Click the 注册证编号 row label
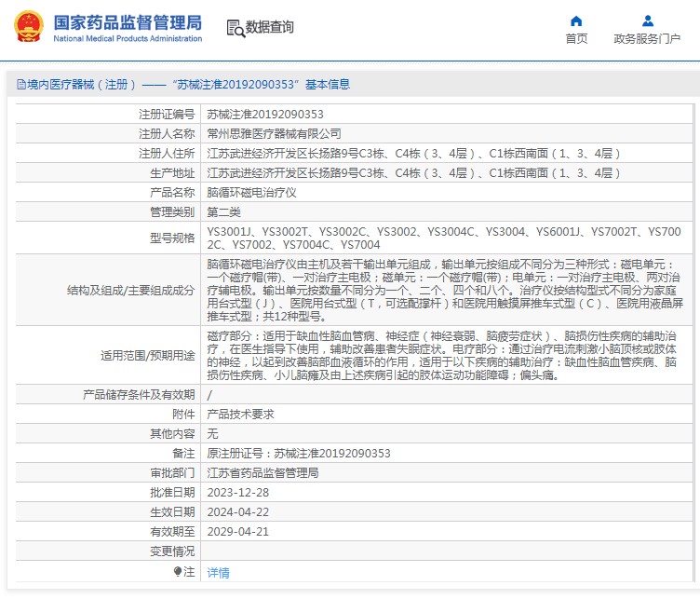The image size is (700, 599). click(167, 115)
